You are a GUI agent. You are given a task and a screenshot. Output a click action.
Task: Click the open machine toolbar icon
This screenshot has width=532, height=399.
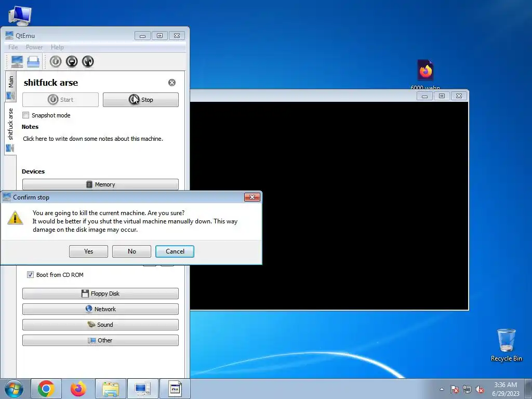tap(33, 62)
